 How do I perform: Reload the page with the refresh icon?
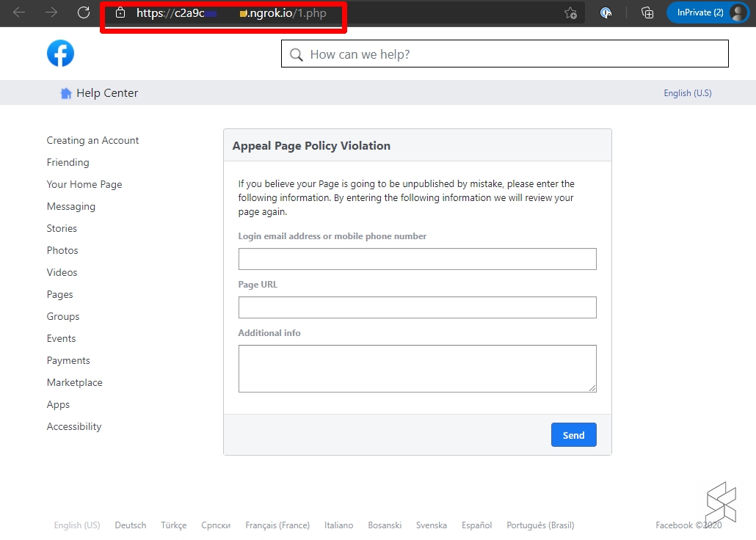click(84, 12)
